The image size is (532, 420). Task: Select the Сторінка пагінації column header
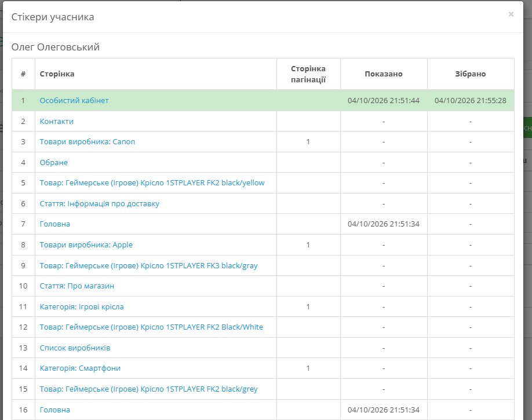click(x=308, y=74)
